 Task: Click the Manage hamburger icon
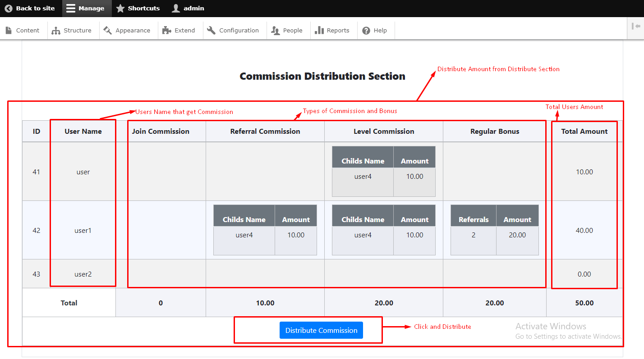click(x=71, y=9)
